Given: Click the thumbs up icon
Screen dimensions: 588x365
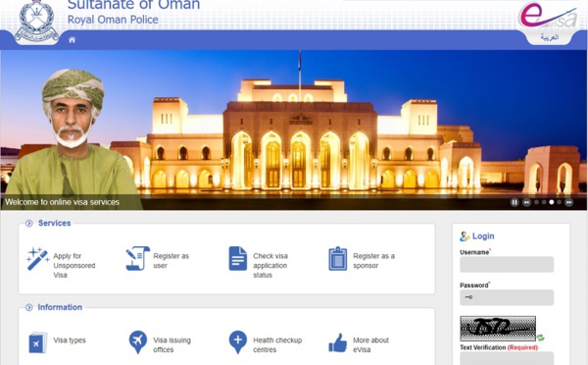Looking at the screenshot, I should [x=338, y=342].
